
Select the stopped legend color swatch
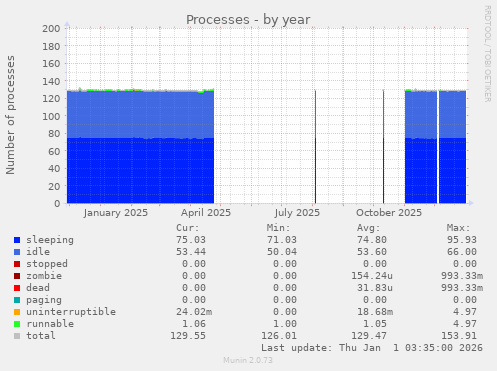tap(17, 264)
